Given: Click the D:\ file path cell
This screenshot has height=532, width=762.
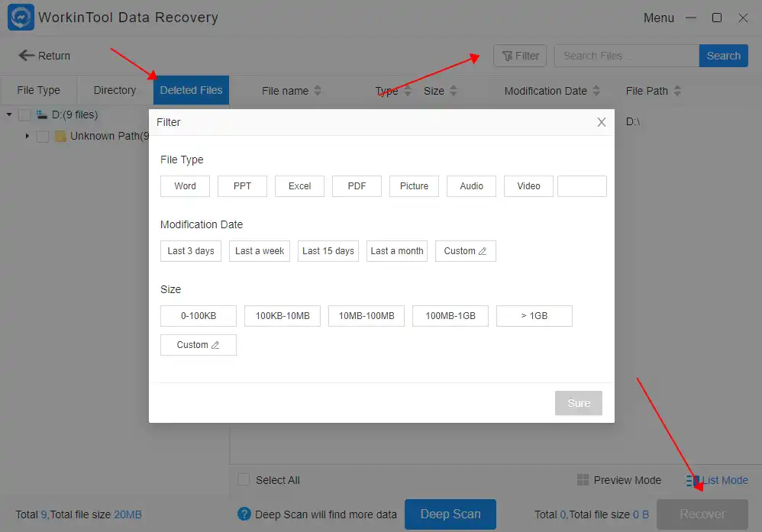Looking at the screenshot, I should pos(633,121).
